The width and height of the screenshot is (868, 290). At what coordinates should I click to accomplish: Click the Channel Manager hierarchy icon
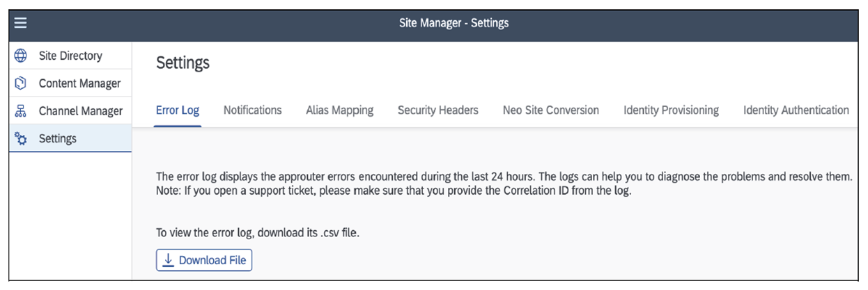pos(21,111)
